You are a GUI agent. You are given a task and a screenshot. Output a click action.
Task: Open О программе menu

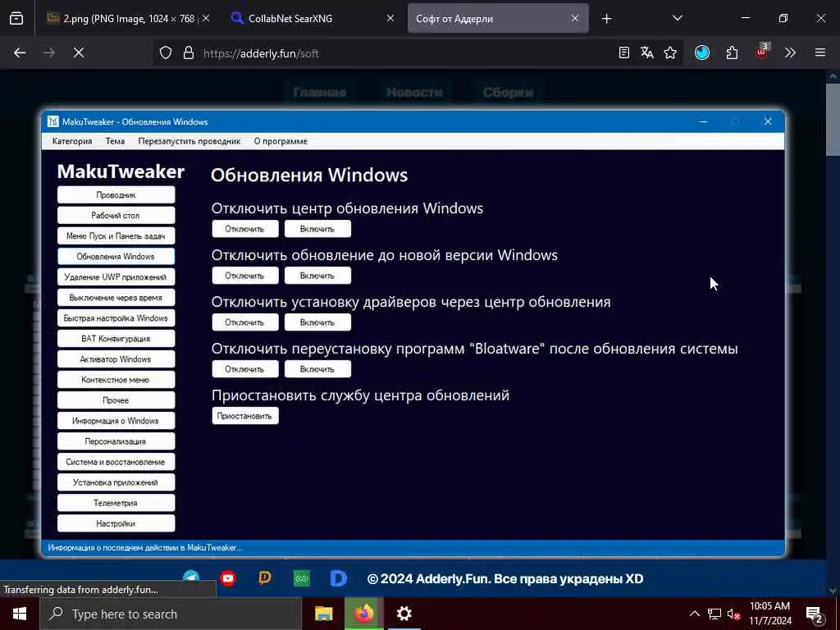pos(281,141)
